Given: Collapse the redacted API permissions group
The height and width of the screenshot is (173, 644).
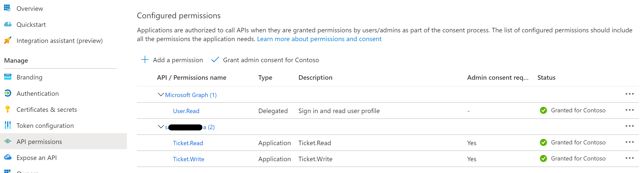Looking at the screenshot, I should tap(161, 127).
